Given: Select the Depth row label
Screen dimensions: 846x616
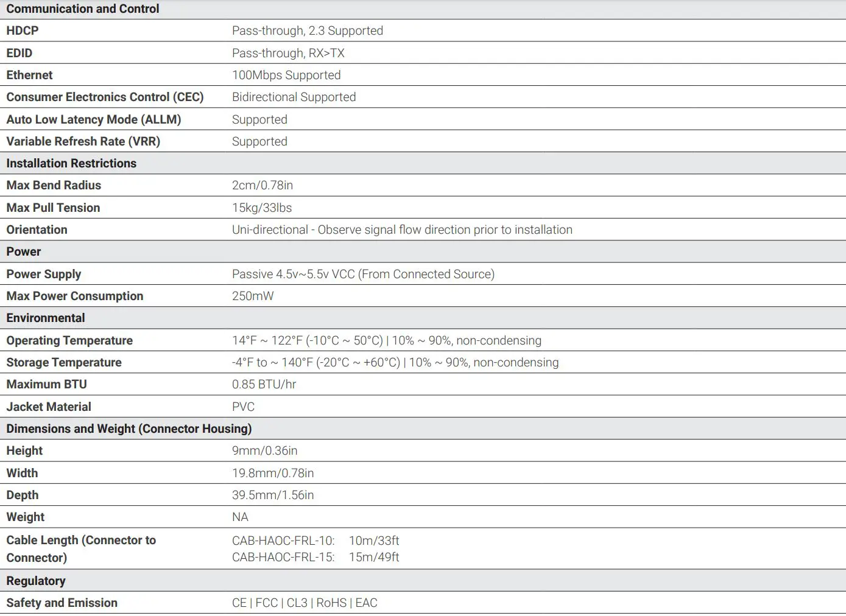Looking at the screenshot, I should pyautogui.click(x=23, y=495).
